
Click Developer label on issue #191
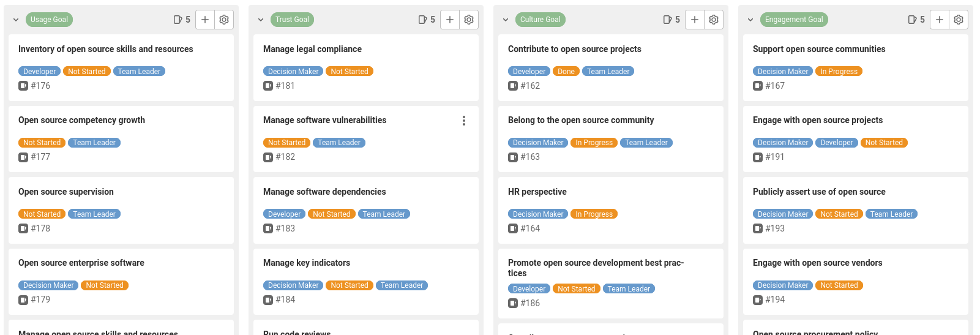837,143
